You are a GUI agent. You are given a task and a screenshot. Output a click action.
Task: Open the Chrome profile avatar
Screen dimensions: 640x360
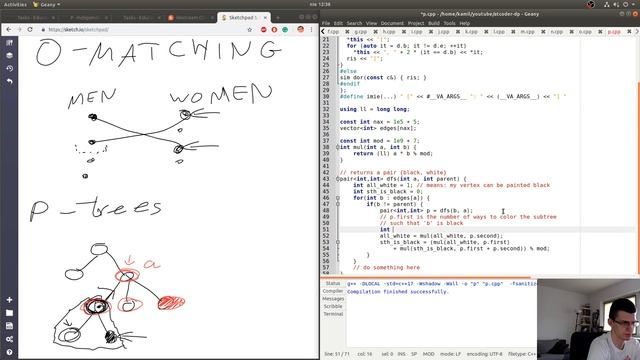pyautogui.click(x=300, y=29)
